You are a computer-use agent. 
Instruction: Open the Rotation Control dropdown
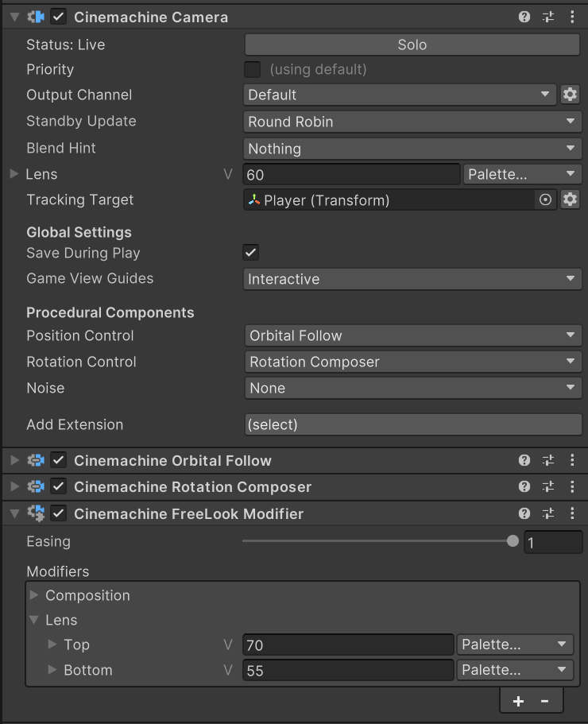click(413, 362)
